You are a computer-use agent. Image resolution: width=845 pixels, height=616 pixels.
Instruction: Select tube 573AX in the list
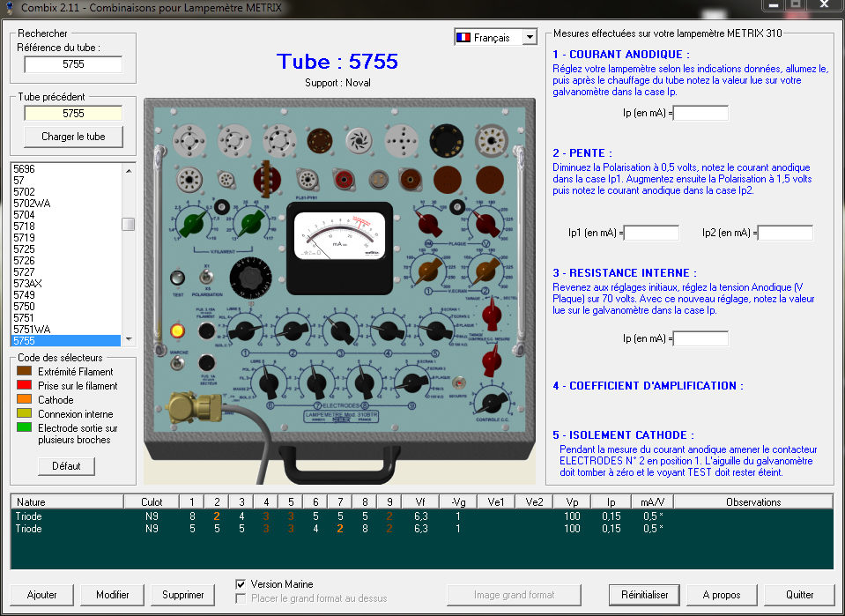pyautogui.click(x=66, y=284)
